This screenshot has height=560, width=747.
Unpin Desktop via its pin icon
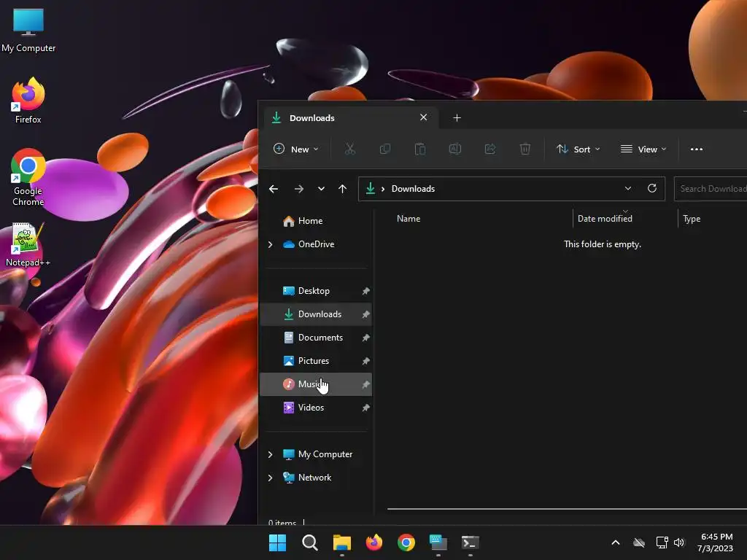pos(365,291)
